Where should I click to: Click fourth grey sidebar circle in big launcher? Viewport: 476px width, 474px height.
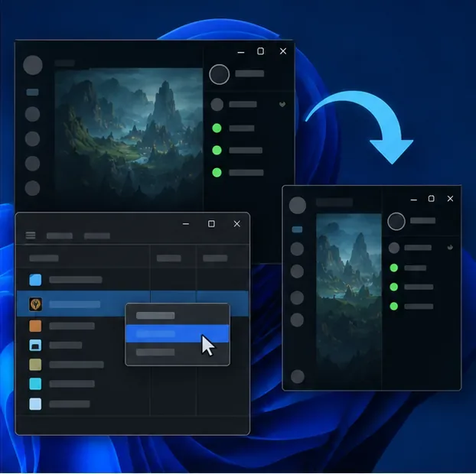pyautogui.click(x=32, y=188)
